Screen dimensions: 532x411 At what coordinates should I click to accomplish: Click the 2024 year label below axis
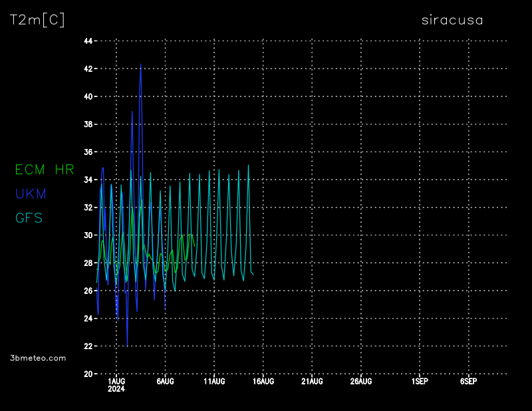(x=116, y=390)
